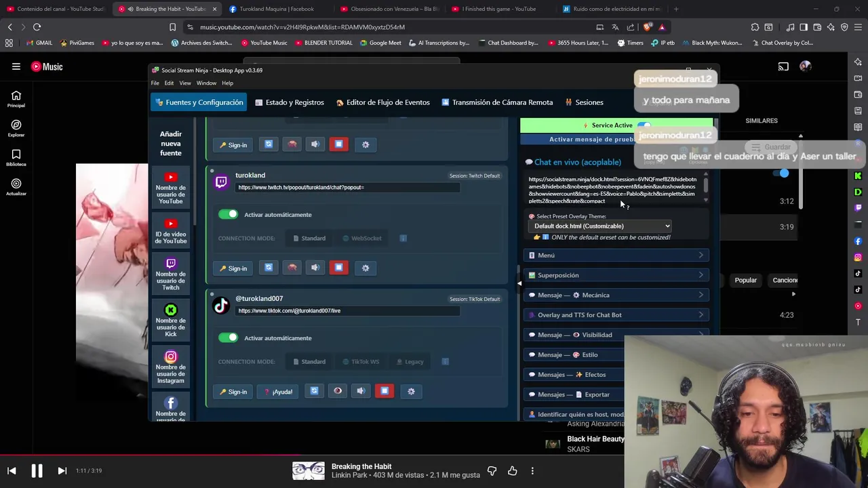Dislike the Breaking the Habit song

pyautogui.click(x=492, y=470)
